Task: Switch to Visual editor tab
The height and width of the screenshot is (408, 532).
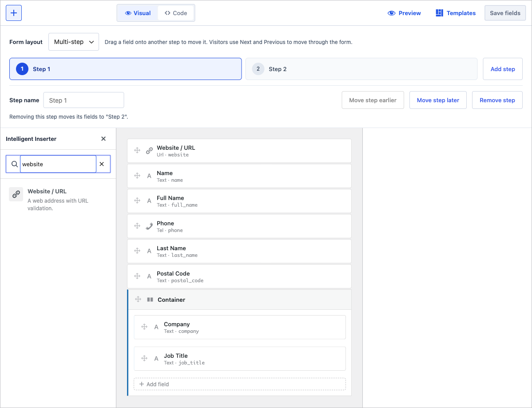Action: [138, 13]
